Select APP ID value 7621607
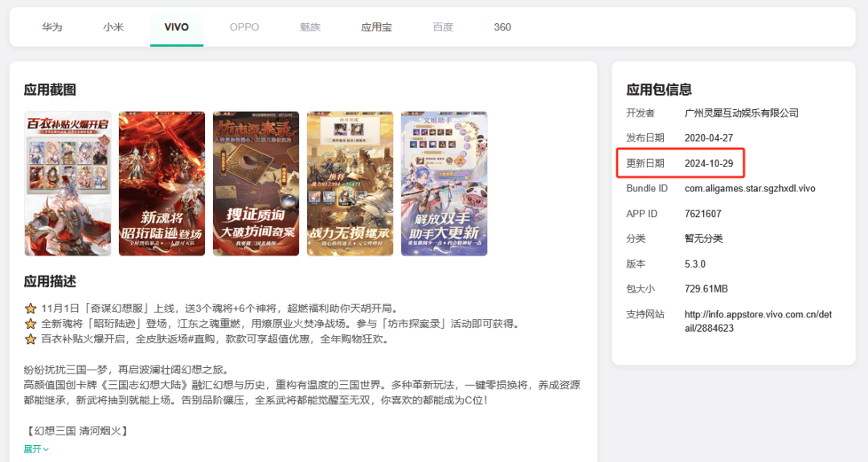 click(x=703, y=214)
